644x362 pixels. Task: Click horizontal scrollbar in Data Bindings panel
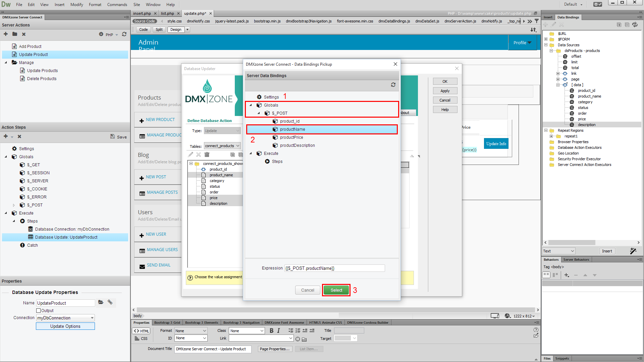coord(572,242)
